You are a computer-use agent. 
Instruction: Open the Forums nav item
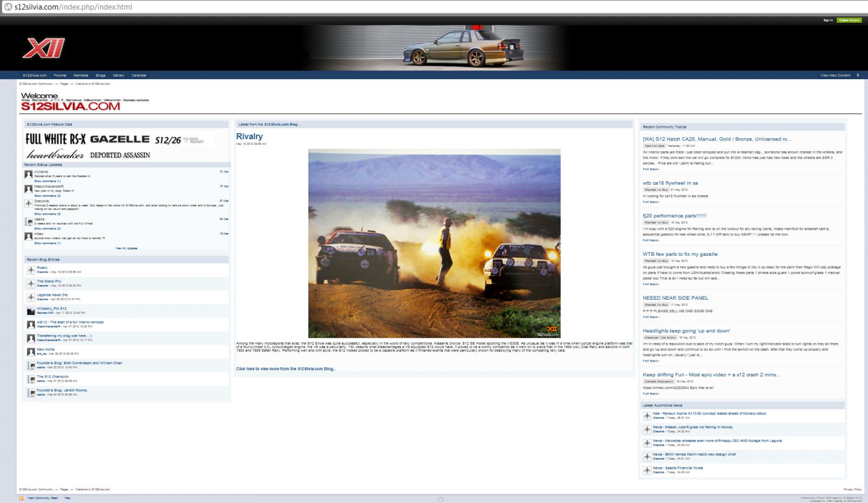click(x=60, y=75)
